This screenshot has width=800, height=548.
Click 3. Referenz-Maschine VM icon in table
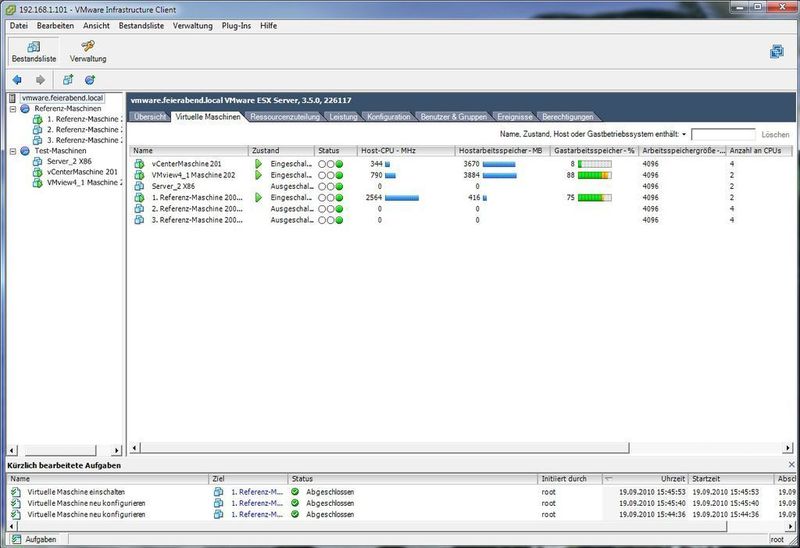(x=139, y=220)
